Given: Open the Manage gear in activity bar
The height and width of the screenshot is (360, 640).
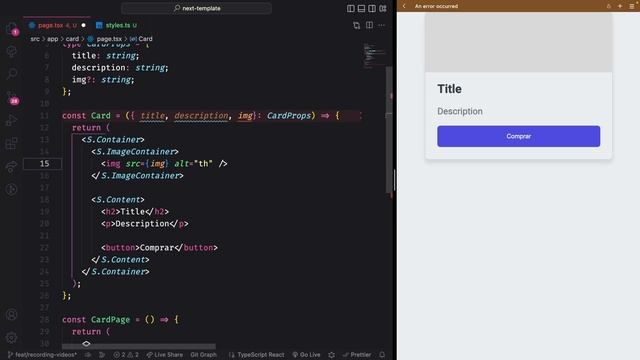Looking at the screenshot, I should click(11, 338).
